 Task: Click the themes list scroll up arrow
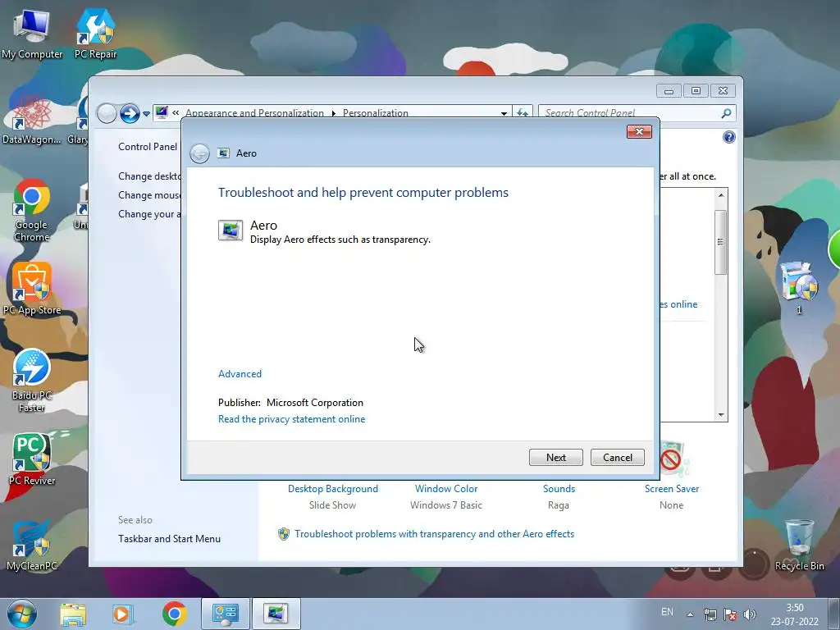tap(721, 195)
